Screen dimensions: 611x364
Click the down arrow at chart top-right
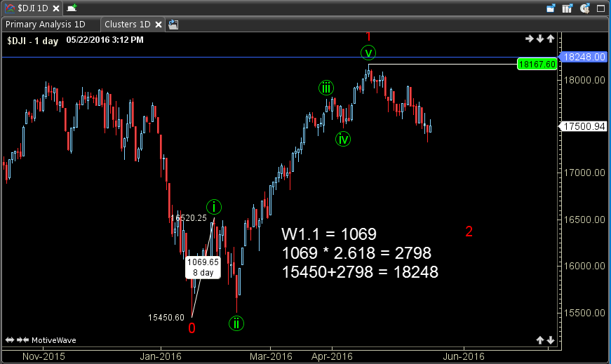coord(540,39)
